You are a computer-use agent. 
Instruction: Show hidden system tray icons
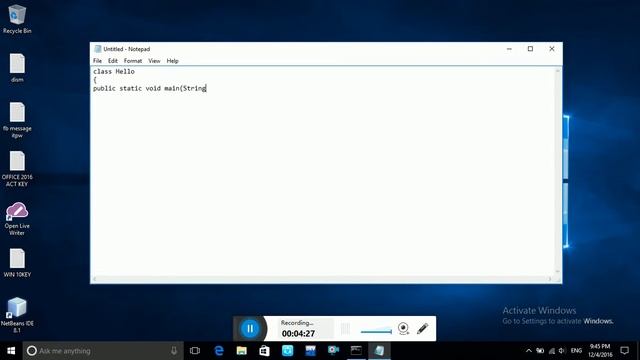point(529,351)
